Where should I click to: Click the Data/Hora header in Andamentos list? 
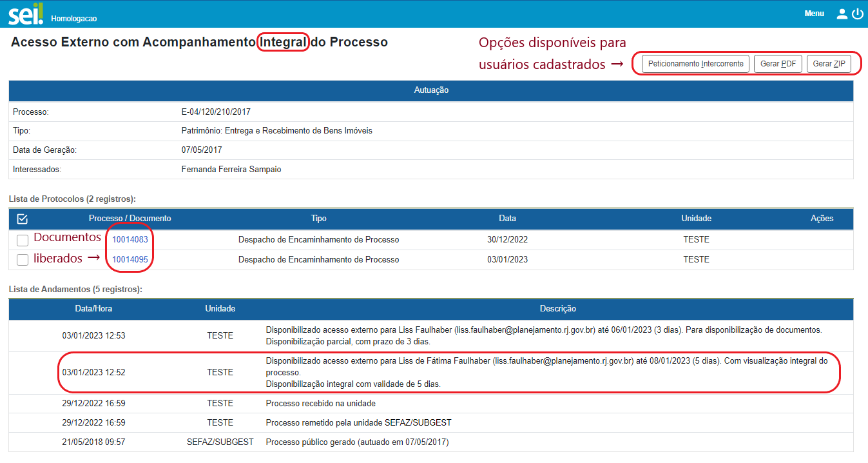(x=93, y=309)
